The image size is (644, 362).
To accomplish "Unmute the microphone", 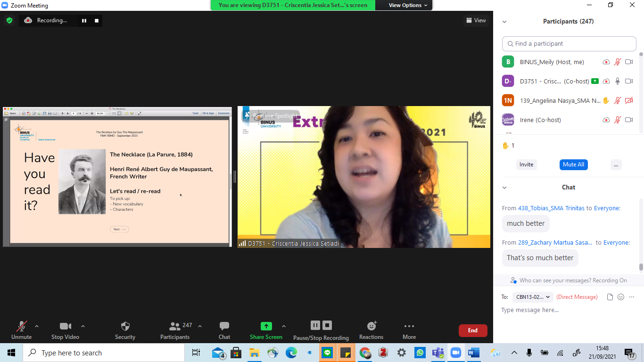I will click(22, 326).
